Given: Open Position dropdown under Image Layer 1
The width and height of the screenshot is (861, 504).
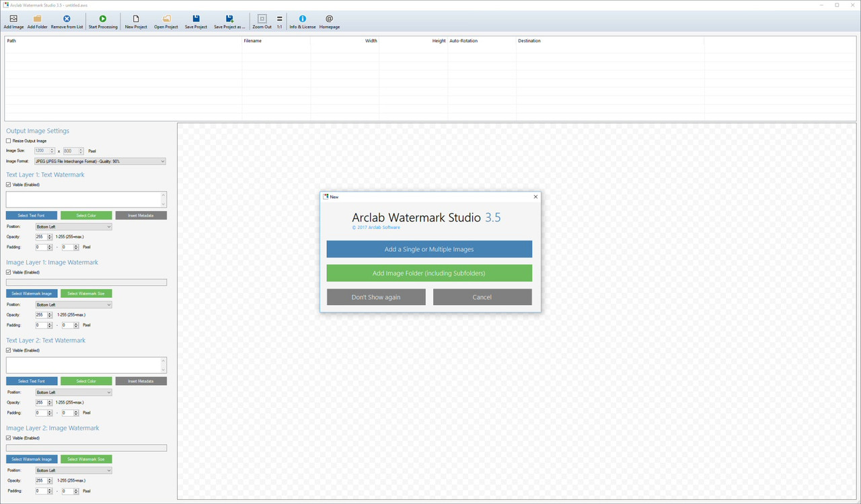Looking at the screenshot, I should [73, 305].
